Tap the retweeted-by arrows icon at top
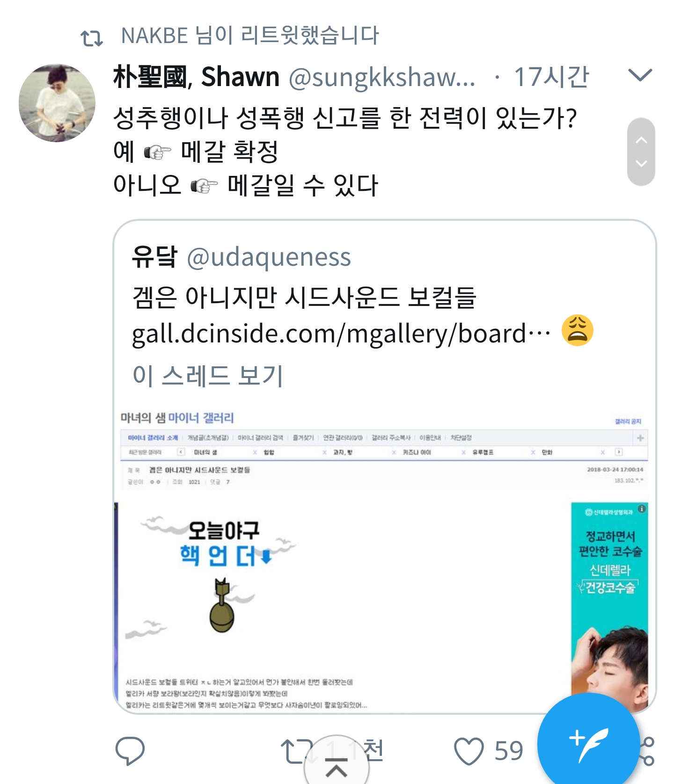 (x=92, y=37)
